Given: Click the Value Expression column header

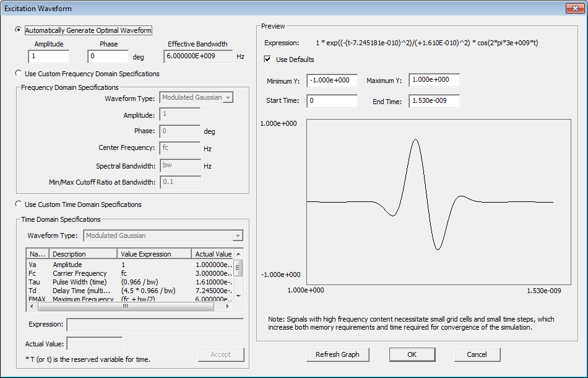Looking at the screenshot, I should coord(153,254).
